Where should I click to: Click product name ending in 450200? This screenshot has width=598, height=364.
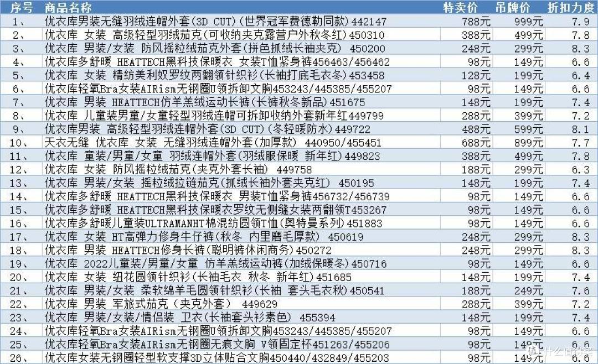click(x=215, y=49)
